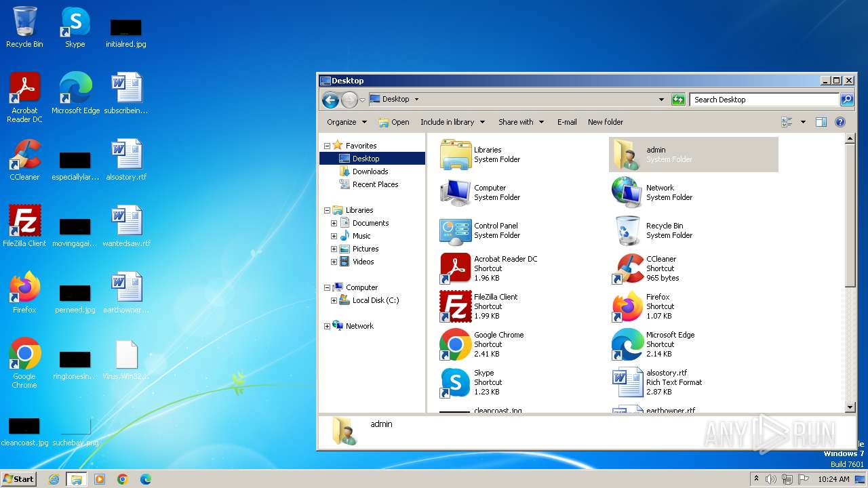The image size is (868, 488).
Task: Select CCleaner shortcut in Explorer list
Action: point(694,268)
